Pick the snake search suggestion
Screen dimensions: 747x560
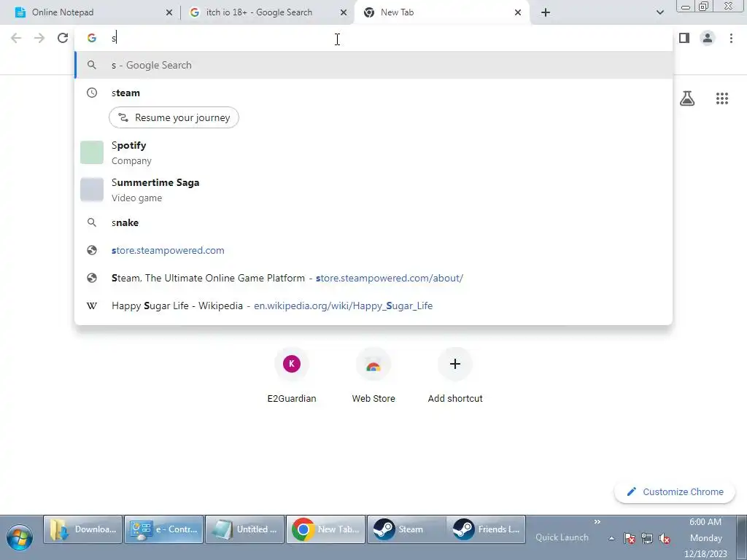tap(373, 222)
